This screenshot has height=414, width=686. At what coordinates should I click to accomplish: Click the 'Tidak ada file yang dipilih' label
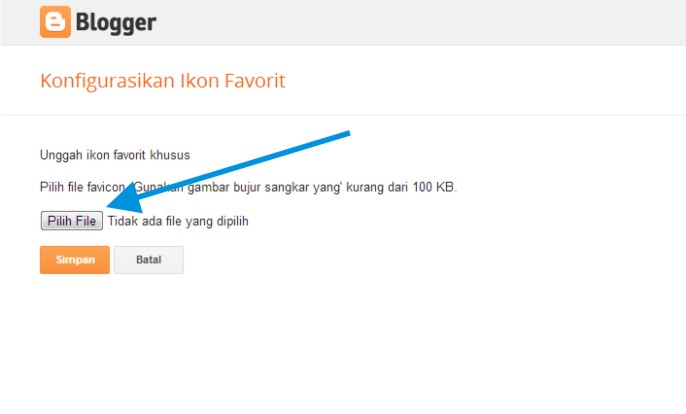(x=178, y=221)
